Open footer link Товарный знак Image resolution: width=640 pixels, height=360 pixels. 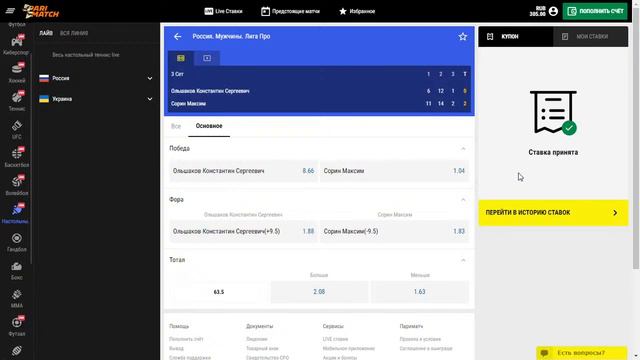pyautogui.click(x=262, y=349)
